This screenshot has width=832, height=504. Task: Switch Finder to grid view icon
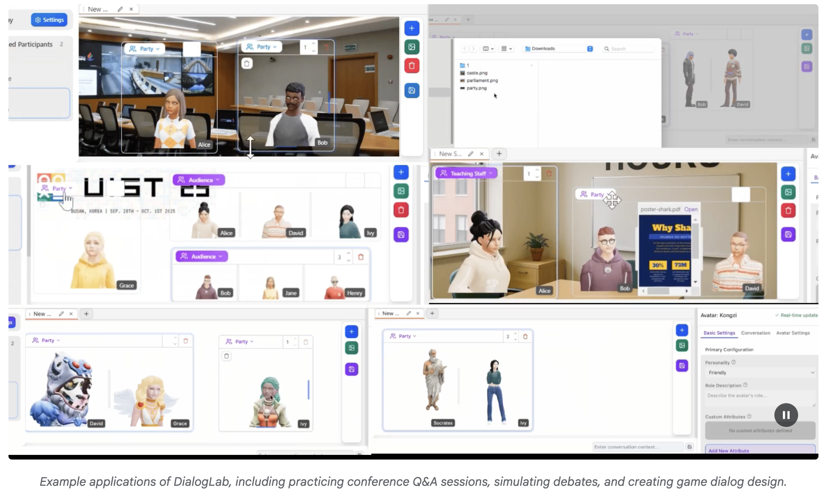(505, 49)
